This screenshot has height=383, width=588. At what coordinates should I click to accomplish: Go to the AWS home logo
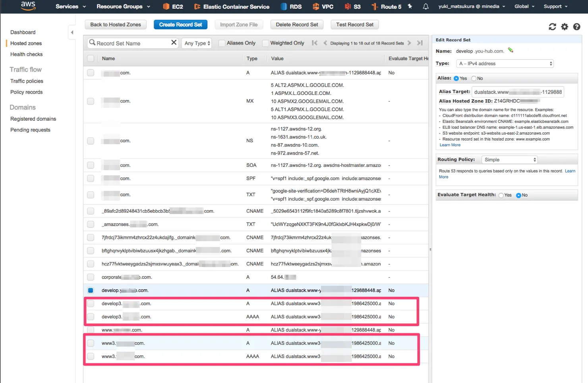[28, 6]
